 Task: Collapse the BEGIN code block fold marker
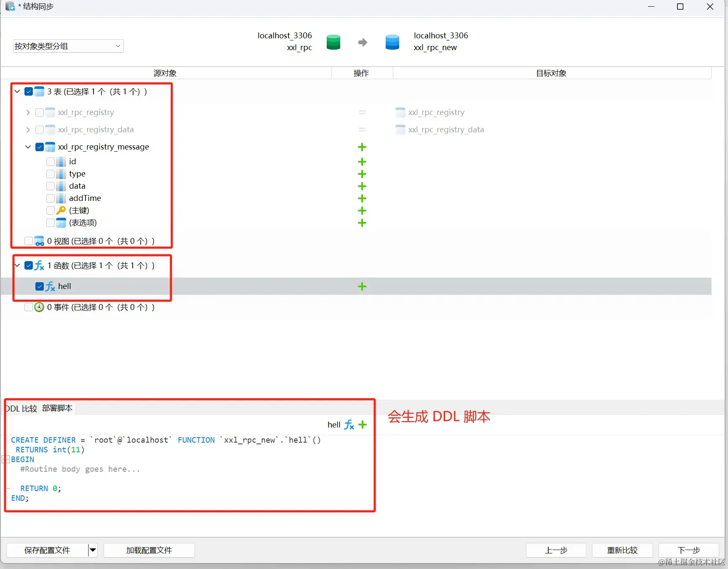[6, 459]
